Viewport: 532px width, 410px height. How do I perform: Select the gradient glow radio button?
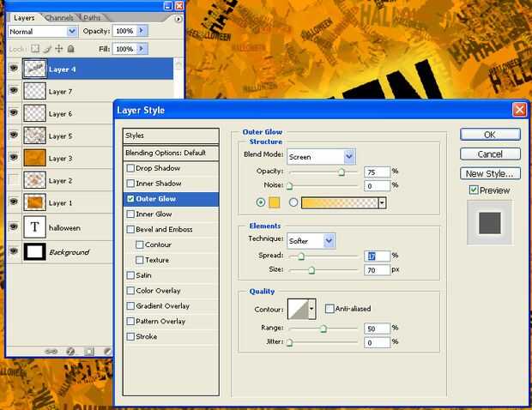pos(293,202)
